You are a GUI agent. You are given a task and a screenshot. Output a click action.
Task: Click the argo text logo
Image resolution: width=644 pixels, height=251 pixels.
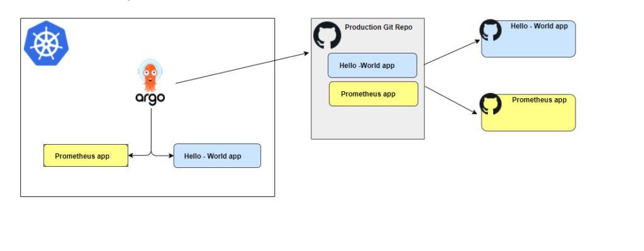pos(150,99)
